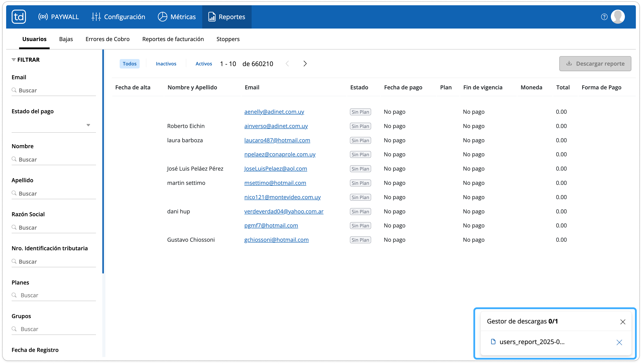Click the td logo icon
Image resolution: width=642 pixels, height=364 pixels.
(19, 17)
